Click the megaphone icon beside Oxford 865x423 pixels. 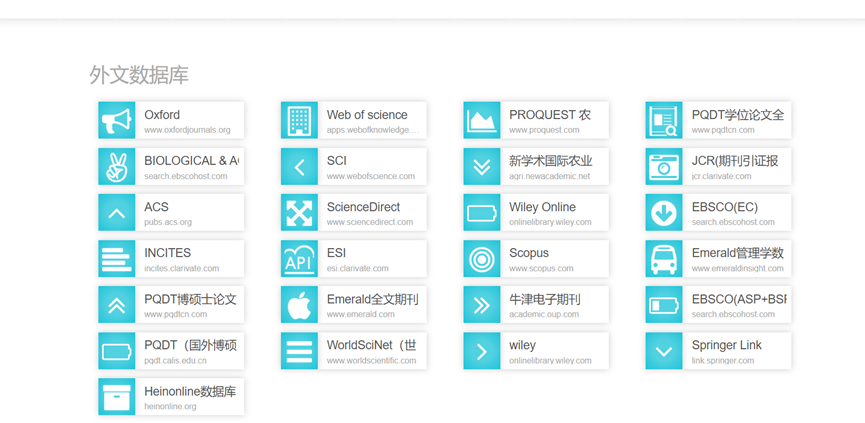[117, 120]
